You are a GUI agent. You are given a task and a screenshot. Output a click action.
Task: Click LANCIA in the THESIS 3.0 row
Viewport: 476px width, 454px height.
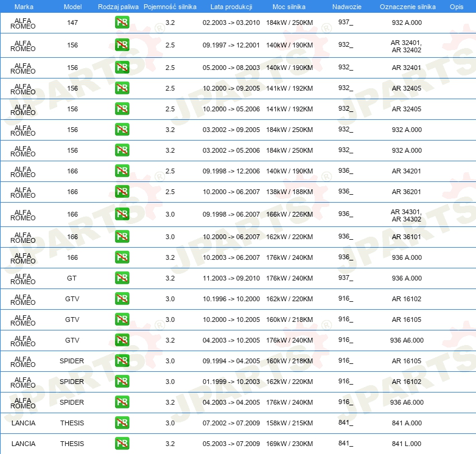(x=23, y=423)
